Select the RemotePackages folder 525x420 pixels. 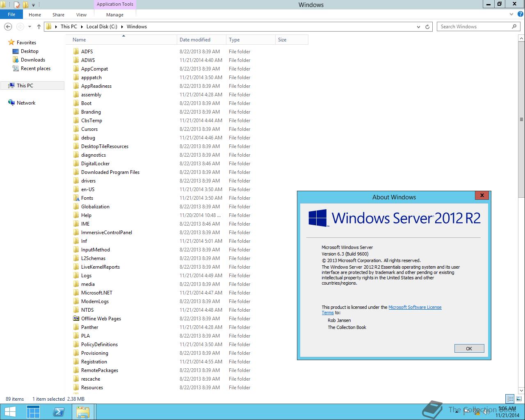[100, 370]
